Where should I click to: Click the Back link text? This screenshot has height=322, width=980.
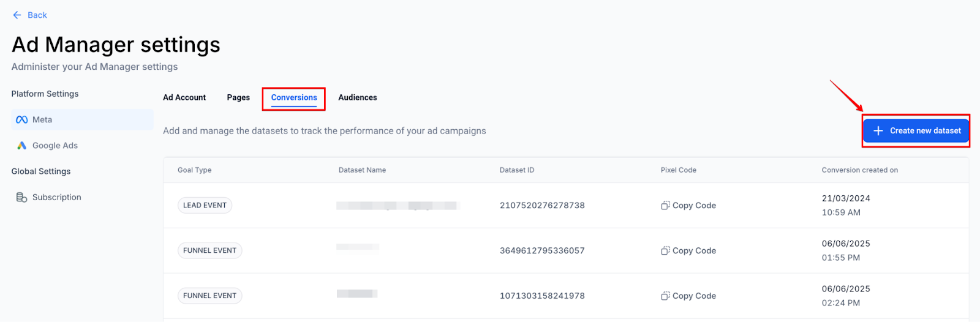coord(37,15)
